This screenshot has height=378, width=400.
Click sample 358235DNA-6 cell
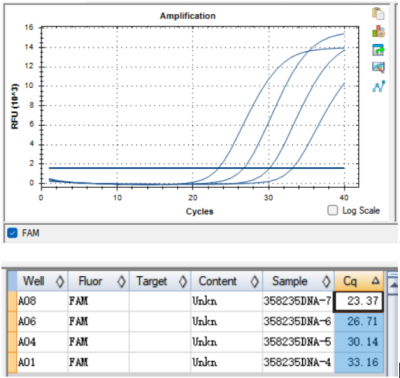(x=298, y=322)
